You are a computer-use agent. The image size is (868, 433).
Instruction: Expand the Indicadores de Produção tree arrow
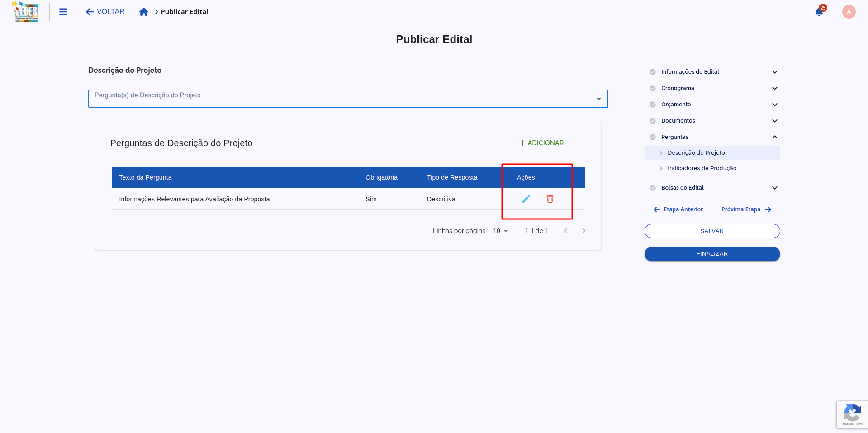(662, 168)
